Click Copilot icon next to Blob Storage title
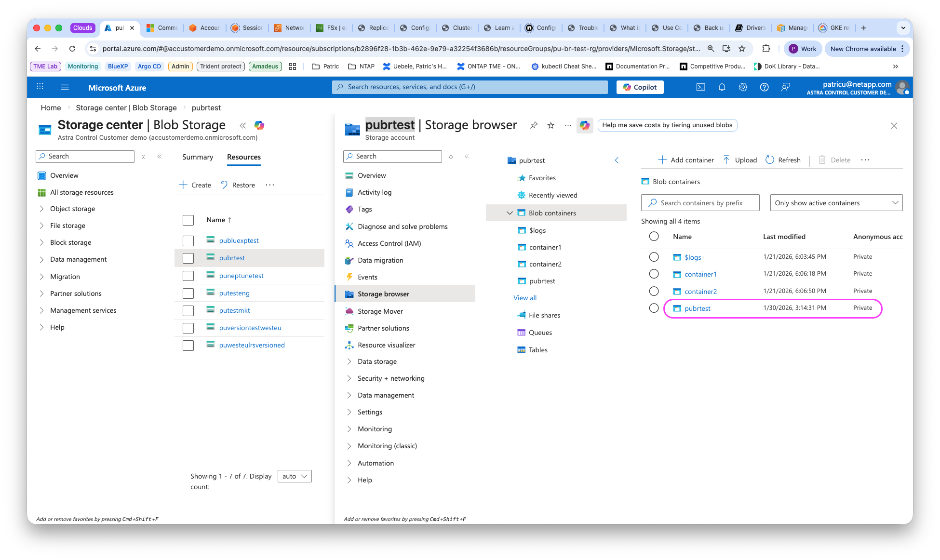The image size is (940, 560). click(x=259, y=125)
